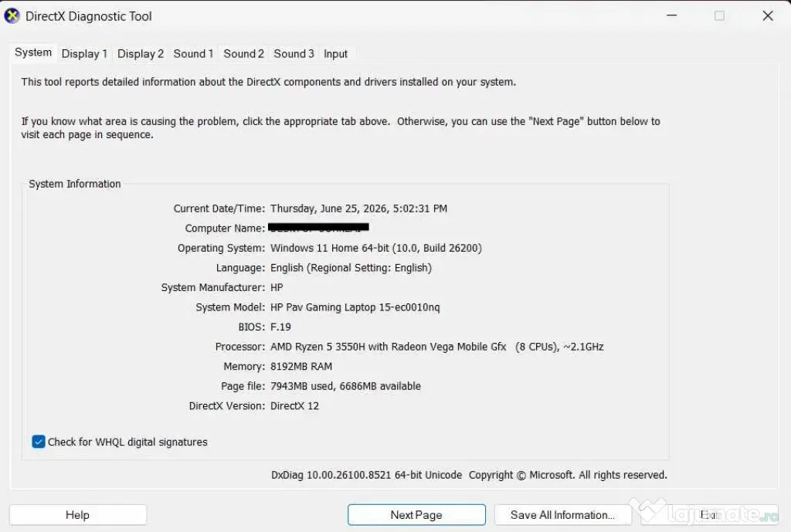Open the Input tab
The image size is (791, 532).
[335, 54]
